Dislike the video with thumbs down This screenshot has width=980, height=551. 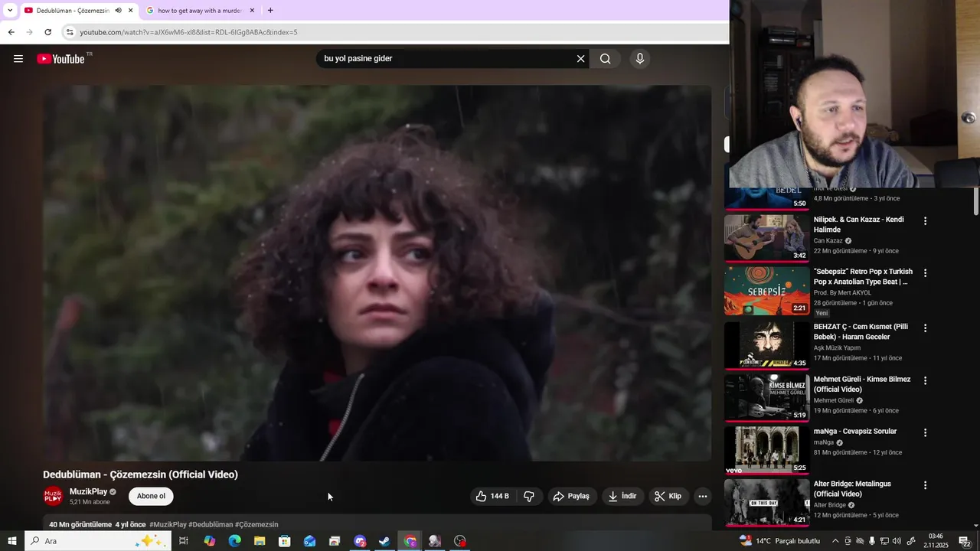point(529,496)
